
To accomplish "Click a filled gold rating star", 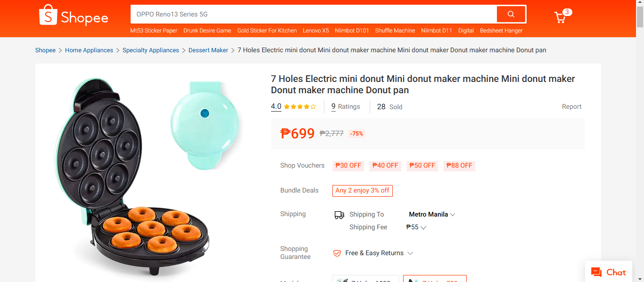I will 288,106.
